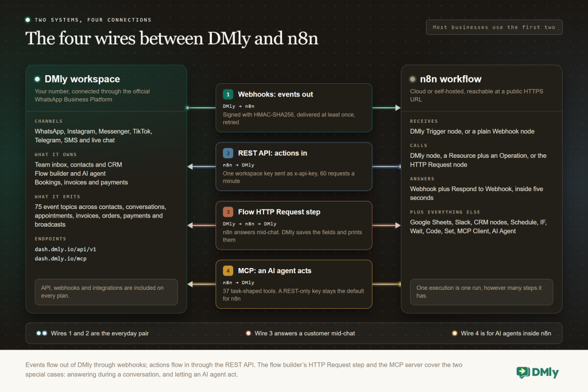Select the 'Flow HTTP Request step' card title
The width and height of the screenshot is (588, 392).
click(279, 212)
